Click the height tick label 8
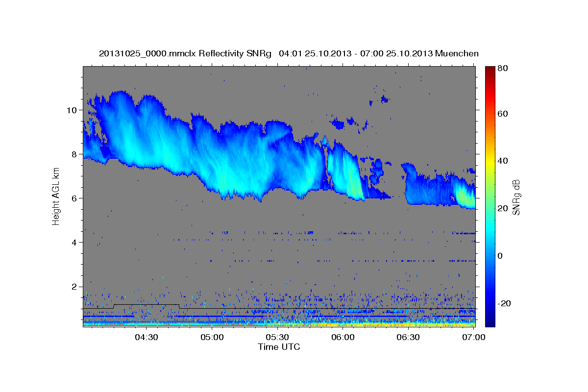Screen dimensions: 588x392 pyautogui.click(x=74, y=154)
